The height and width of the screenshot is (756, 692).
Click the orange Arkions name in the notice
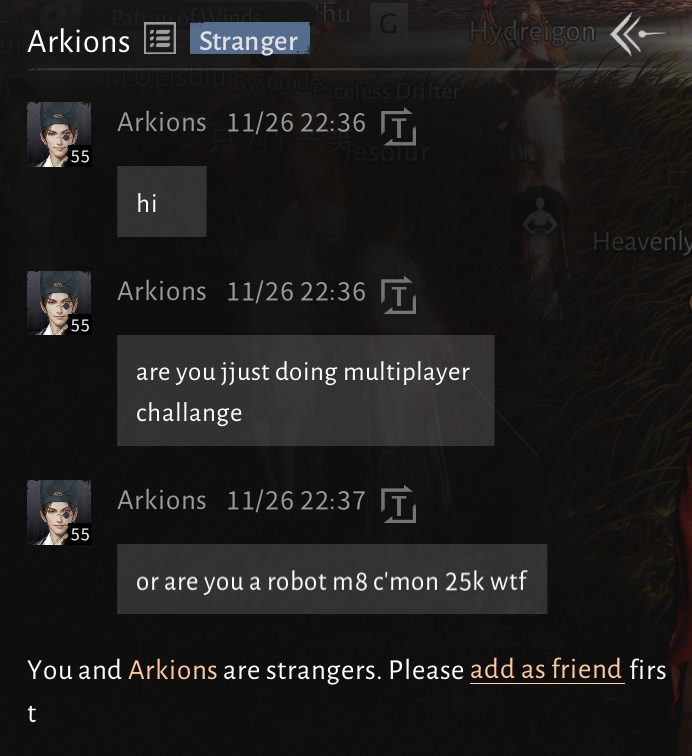173,670
